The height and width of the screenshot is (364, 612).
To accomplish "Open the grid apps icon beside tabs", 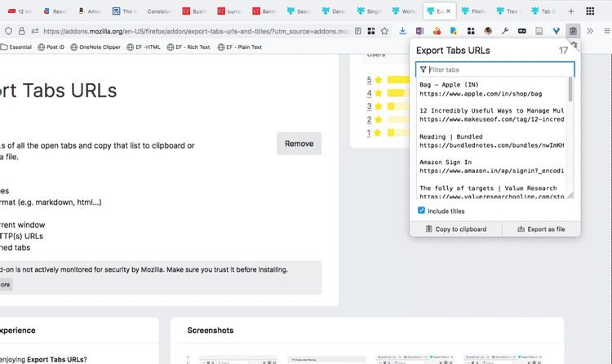I will tap(590, 11).
